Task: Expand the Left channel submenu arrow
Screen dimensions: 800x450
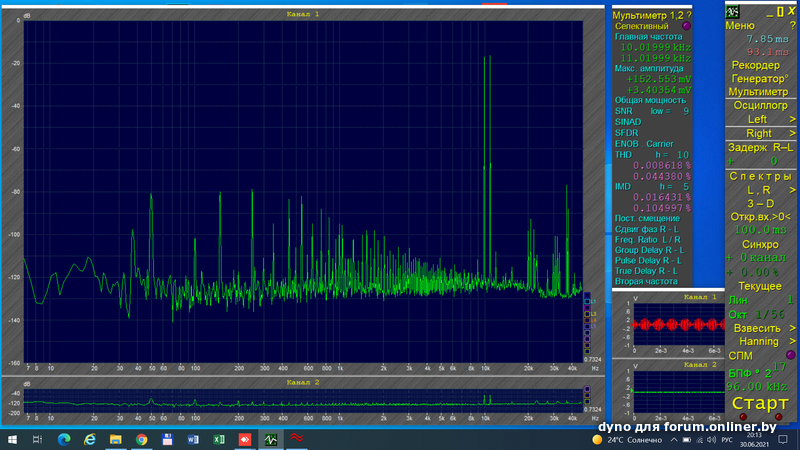Action: [x=792, y=119]
